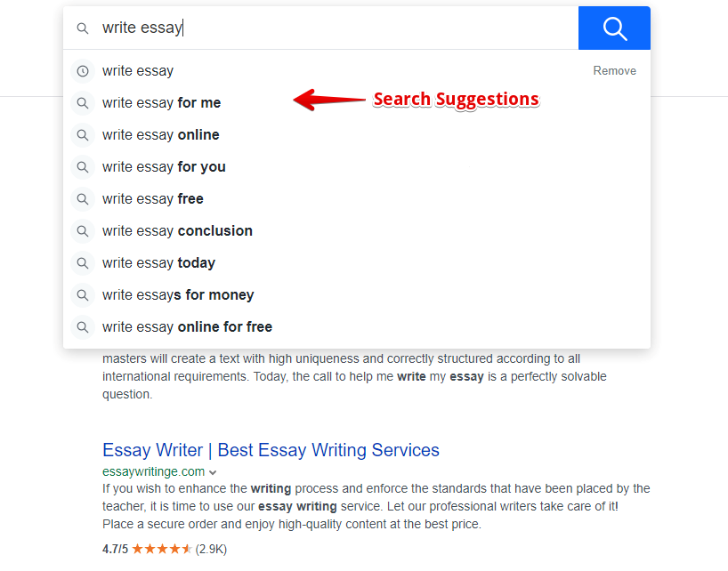The height and width of the screenshot is (571, 728).
Task: Pick the 'write essays for money' suggestion
Action: tap(178, 295)
